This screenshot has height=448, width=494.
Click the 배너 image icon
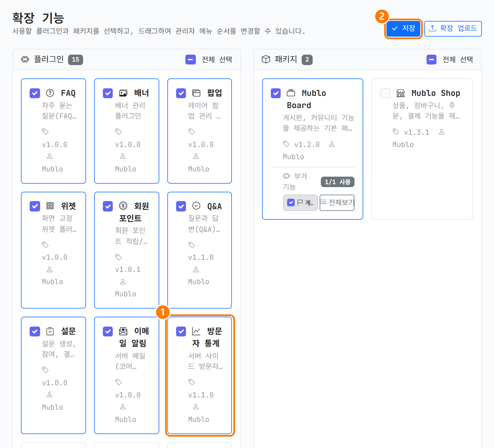[x=123, y=93]
